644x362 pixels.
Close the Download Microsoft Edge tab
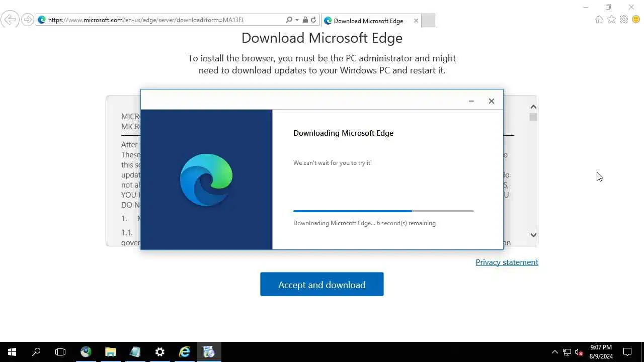[416, 21]
